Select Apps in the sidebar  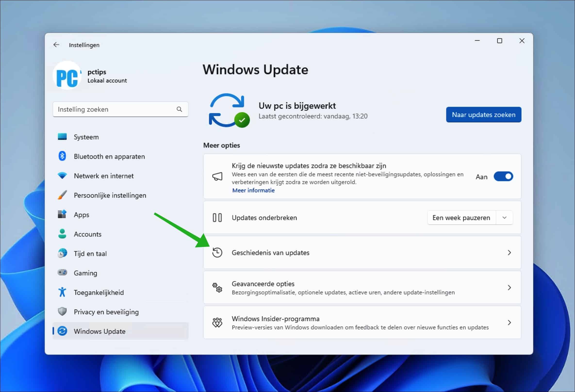(120, 215)
